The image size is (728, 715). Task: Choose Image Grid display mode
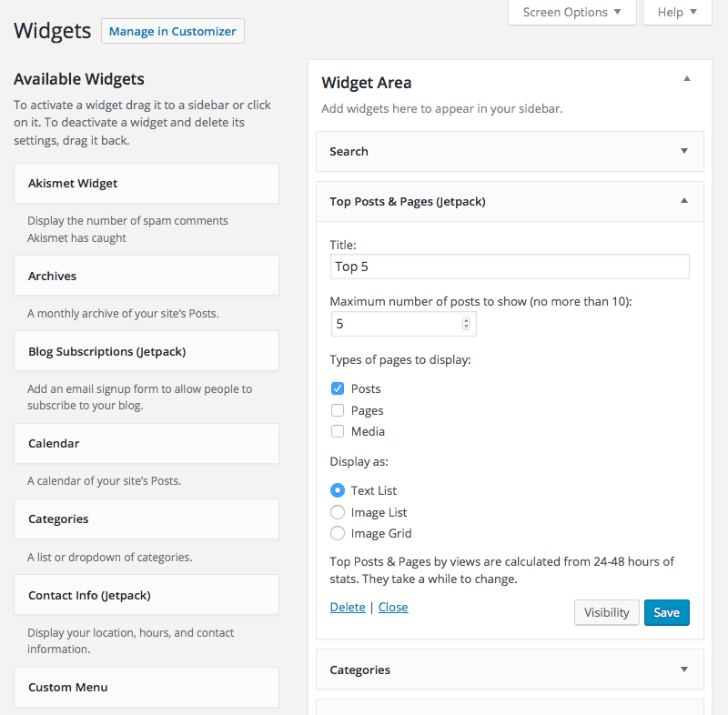[338, 533]
